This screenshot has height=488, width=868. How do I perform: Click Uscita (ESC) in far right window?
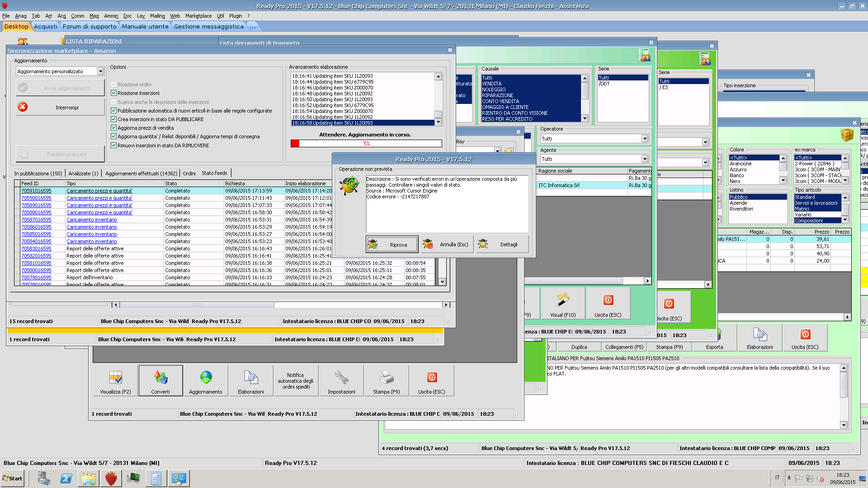tap(805, 338)
